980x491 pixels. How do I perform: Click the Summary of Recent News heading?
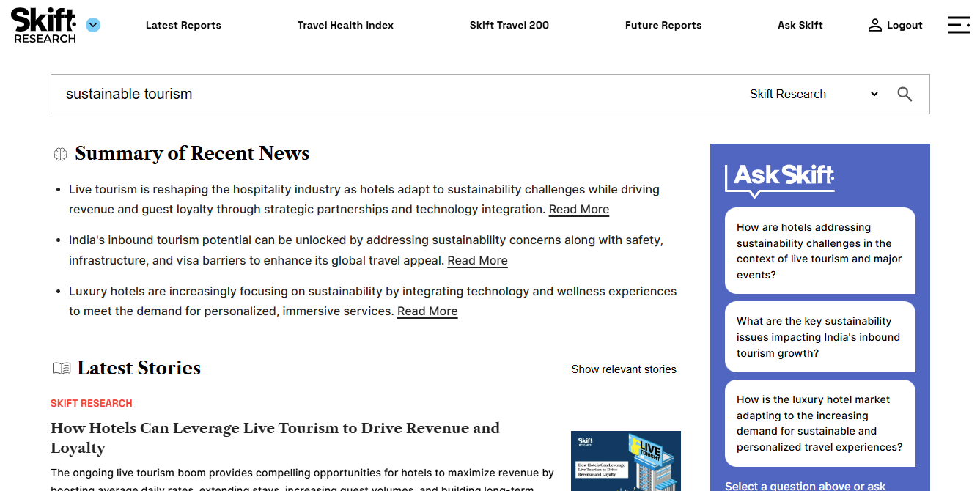(192, 153)
